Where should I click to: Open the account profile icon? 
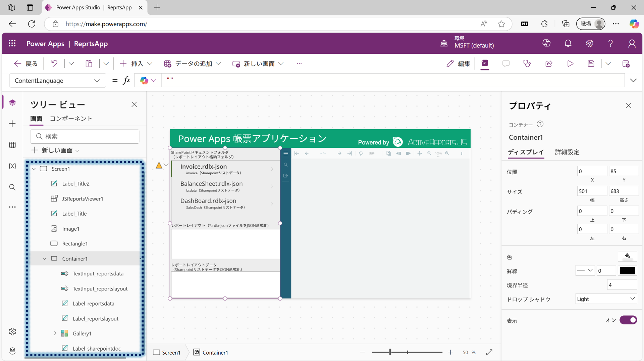click(632, 43)
